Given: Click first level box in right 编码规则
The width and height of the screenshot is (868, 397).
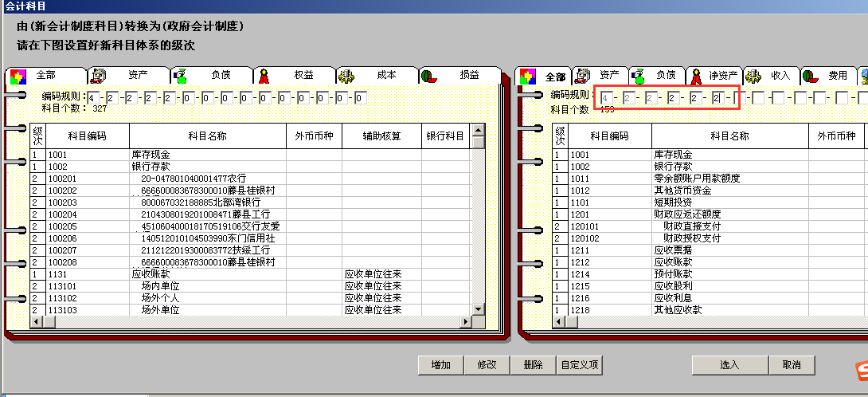Looking at the screenshot, I should pos(607,98).
